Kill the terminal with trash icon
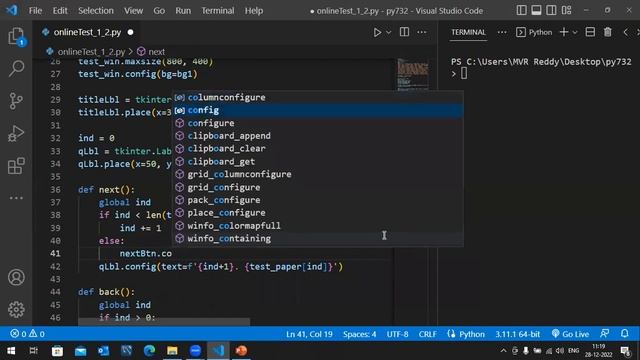The height and width of the screenshot is (360, 640). [x=608, y=32]
